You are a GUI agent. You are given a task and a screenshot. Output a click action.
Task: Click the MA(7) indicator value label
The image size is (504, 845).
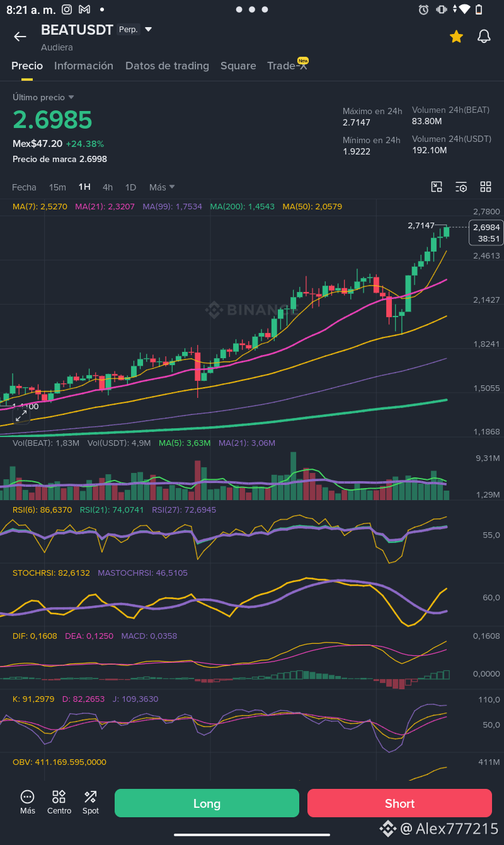pyautogui.click(x=40, y=206)
